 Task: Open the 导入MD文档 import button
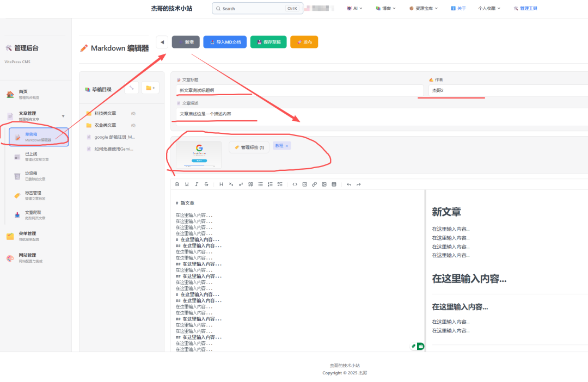click(224, 41)
